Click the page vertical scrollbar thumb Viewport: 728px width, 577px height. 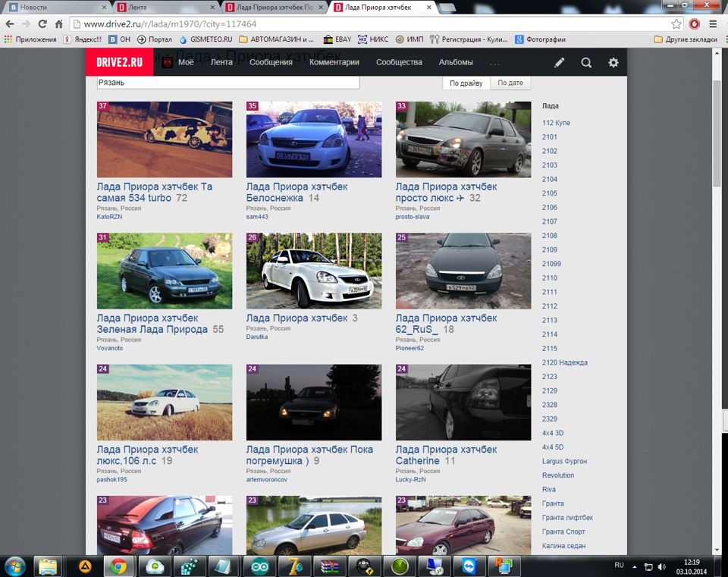[x=717, y=132]
